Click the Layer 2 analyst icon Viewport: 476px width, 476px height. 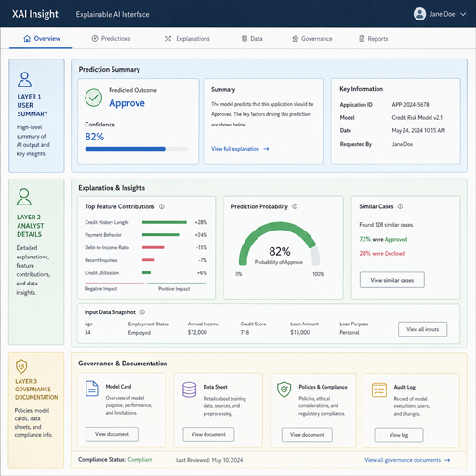tap(24, 196)
